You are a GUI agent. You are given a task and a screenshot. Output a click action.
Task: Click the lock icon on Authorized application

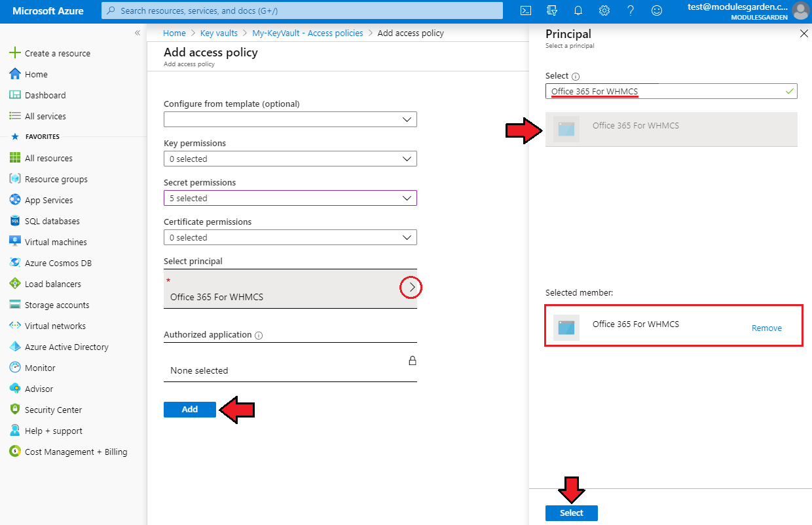[x=413, y=360]
